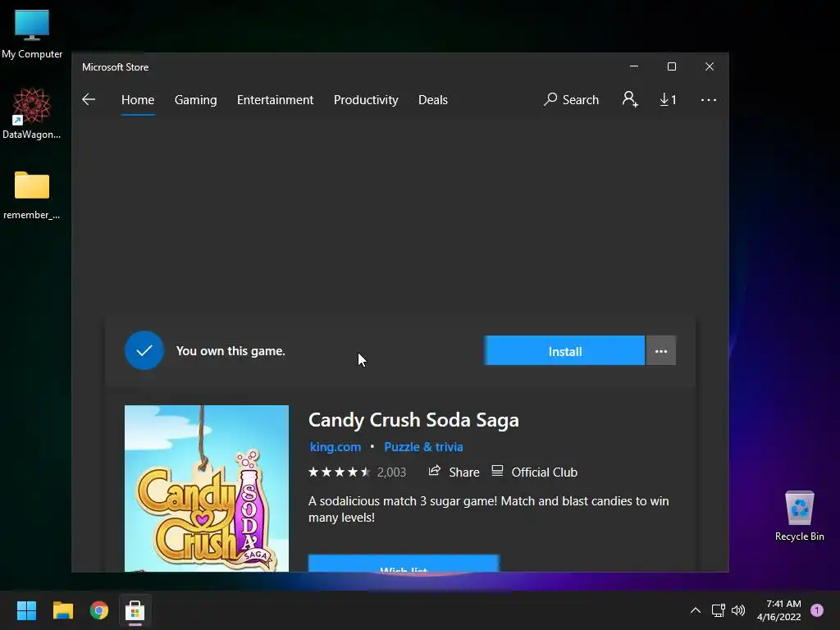The height and width of the screenshot is (630, 840).
Task: Open the Entertainment tab
Action: (x=275, y=100)
